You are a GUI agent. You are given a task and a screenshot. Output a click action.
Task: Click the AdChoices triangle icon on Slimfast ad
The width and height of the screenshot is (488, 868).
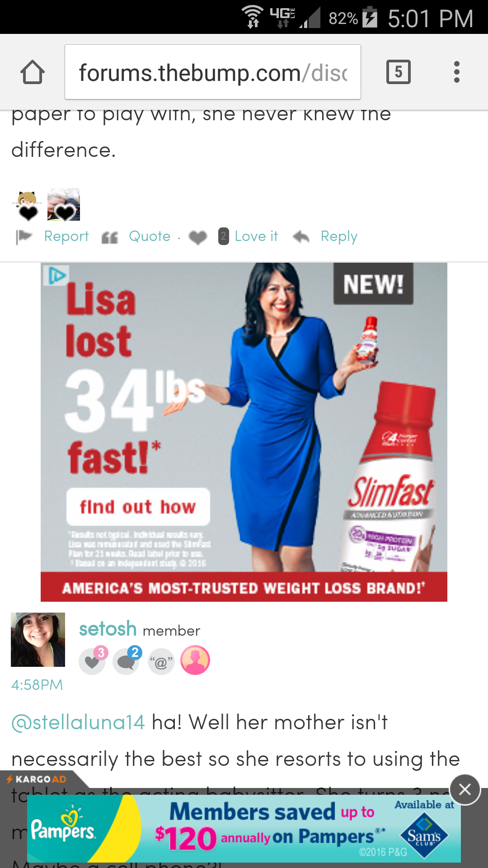(56, 275)
